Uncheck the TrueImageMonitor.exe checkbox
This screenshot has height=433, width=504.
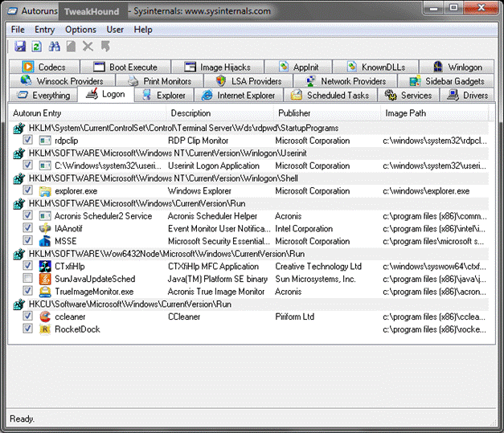pos(27,291)
